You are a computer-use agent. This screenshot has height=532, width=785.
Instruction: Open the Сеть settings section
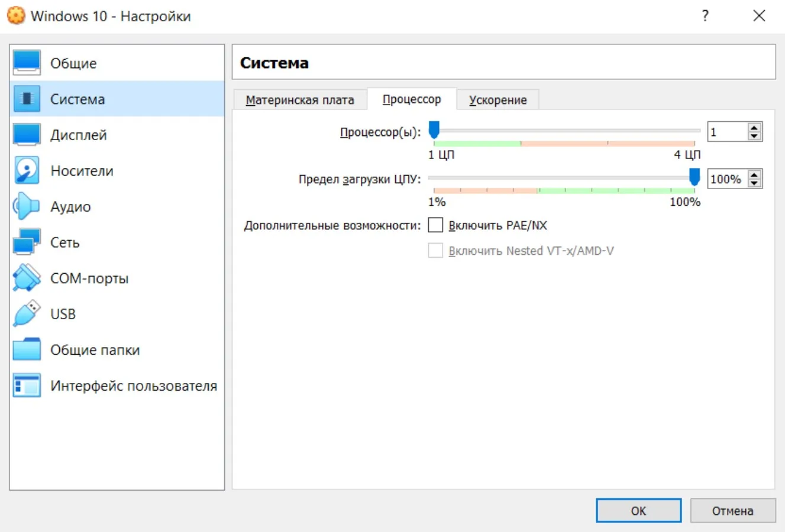click(x=117, y=242)
